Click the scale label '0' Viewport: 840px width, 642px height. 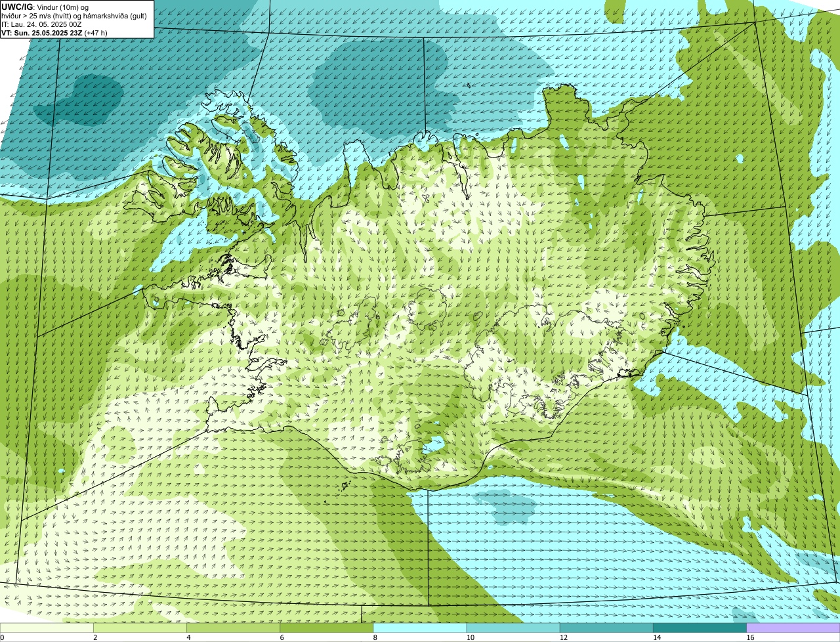pos(2,637)
